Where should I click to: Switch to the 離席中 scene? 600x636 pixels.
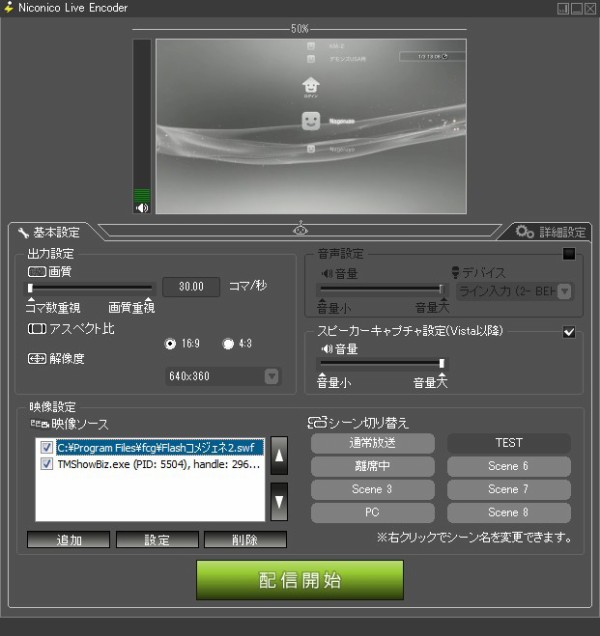[x=372, y=466]
